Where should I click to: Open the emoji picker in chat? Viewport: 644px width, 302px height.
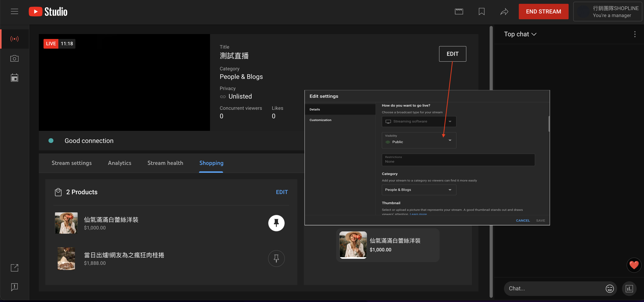tap(609, 289)
